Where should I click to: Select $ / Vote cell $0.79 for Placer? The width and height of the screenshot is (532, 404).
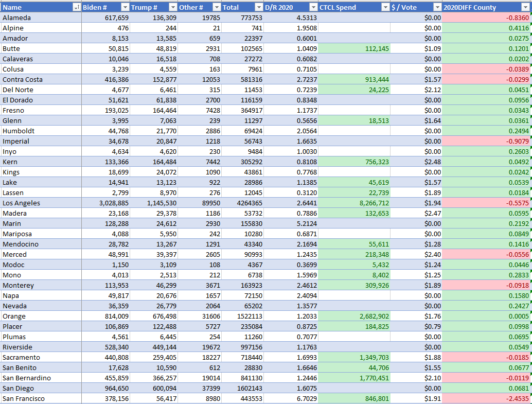point(416,327)
